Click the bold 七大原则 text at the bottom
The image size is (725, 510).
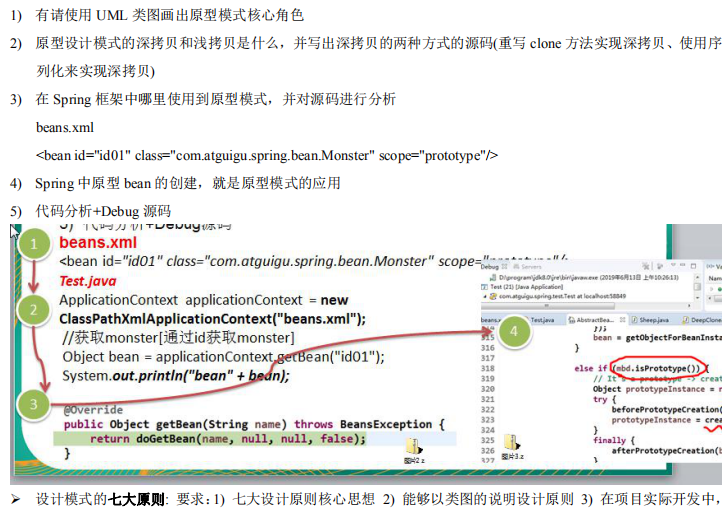(x=136, y=500)
